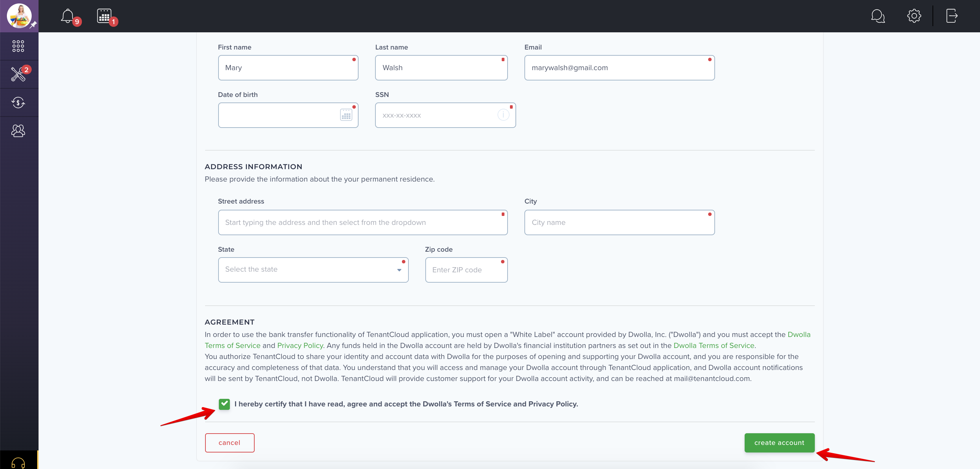
Task: Focus the SSN input field
Action: [x=445, y=115]
